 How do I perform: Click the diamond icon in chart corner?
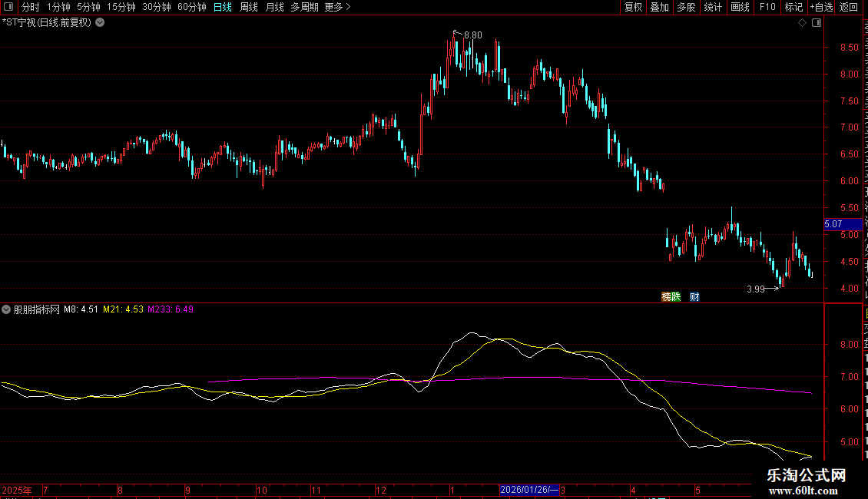tap(802, 23)
